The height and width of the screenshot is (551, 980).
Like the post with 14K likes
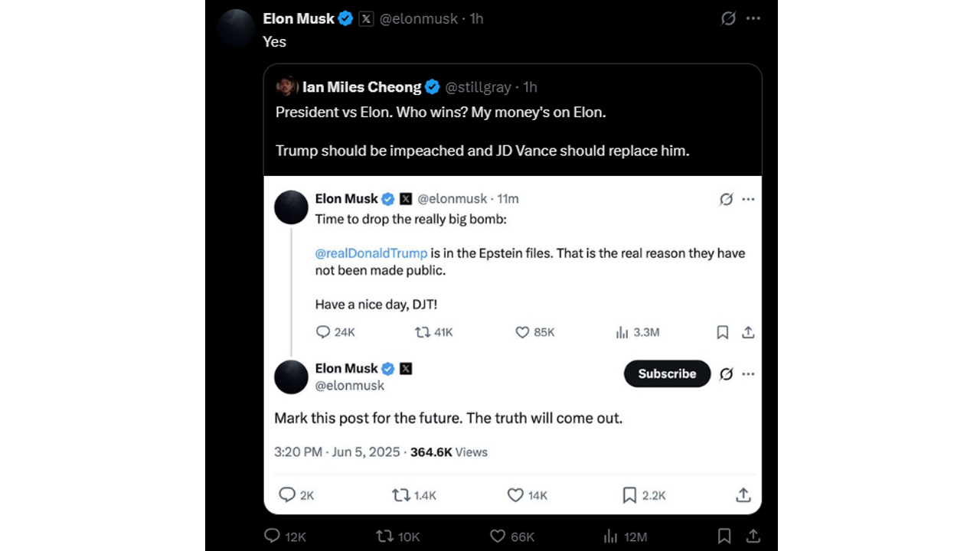click(516, 495)
